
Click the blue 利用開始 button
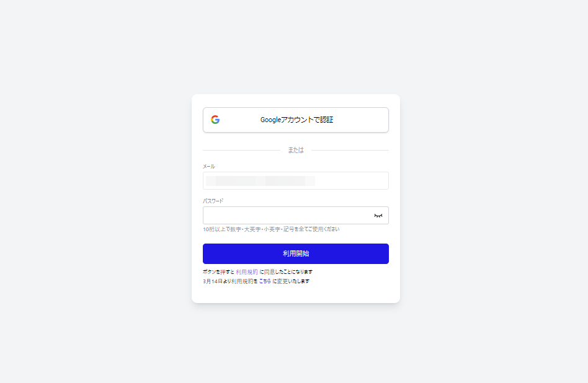(296, 253)
